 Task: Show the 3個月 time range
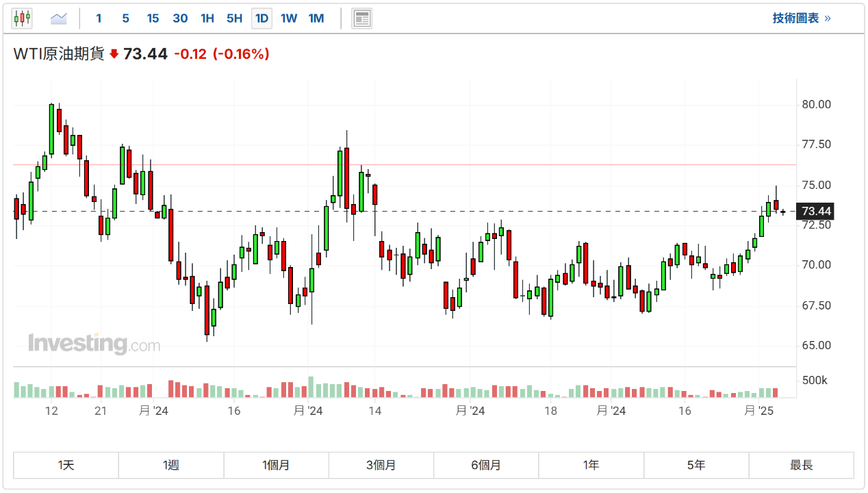pyautogui.click(x=381, y=465)
